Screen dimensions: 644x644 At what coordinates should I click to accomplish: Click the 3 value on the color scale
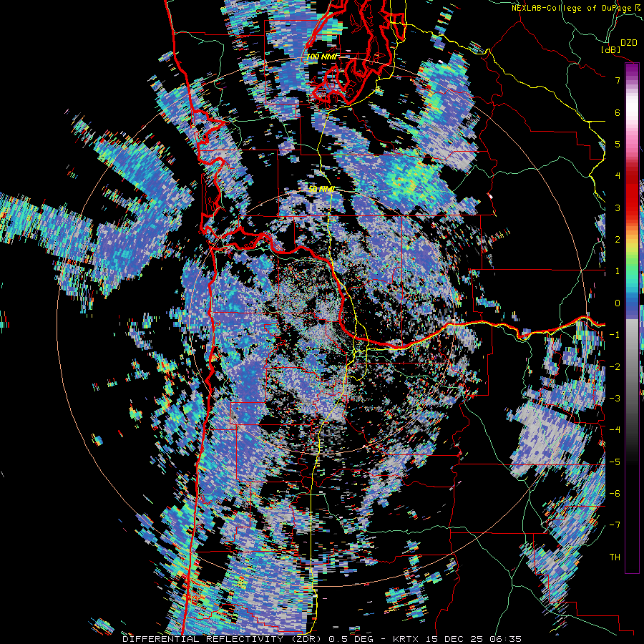[x=618, y=208]
